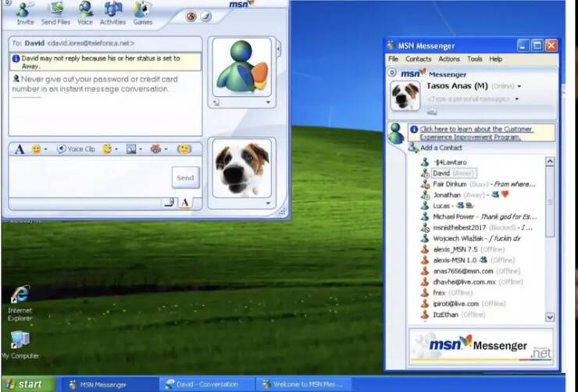578x392 pixels.
Task: Open Actions menu
Action: pyautogui.click(x=449, y=59)
